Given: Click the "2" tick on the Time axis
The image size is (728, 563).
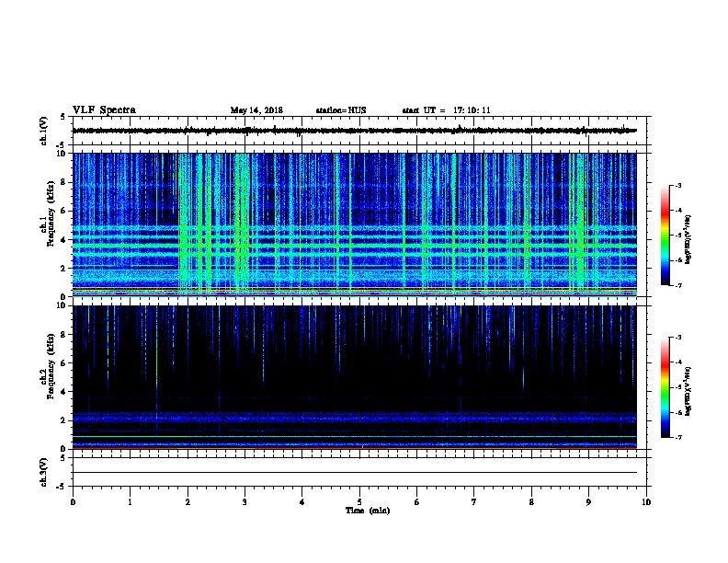Looking at the screenshot, I should click(x=188, y=502).
